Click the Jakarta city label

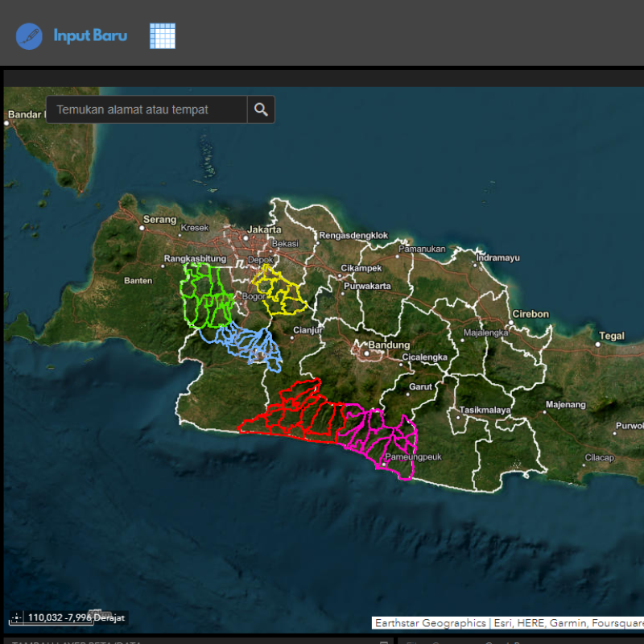click(264, 229)
